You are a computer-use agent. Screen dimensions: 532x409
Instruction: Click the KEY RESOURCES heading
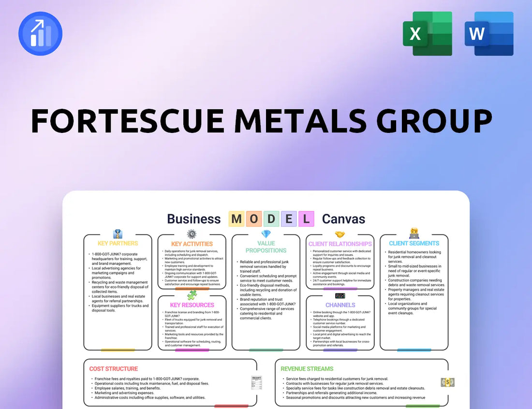[192, 305]
